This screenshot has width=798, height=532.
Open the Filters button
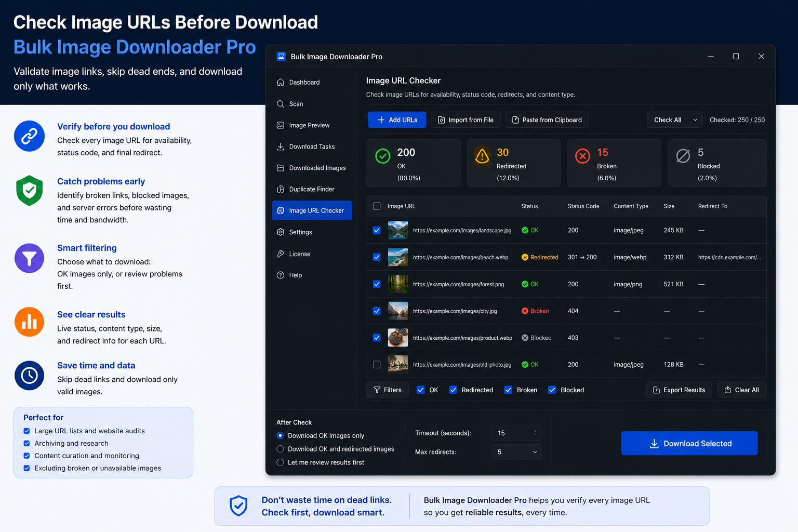(388, 390)
